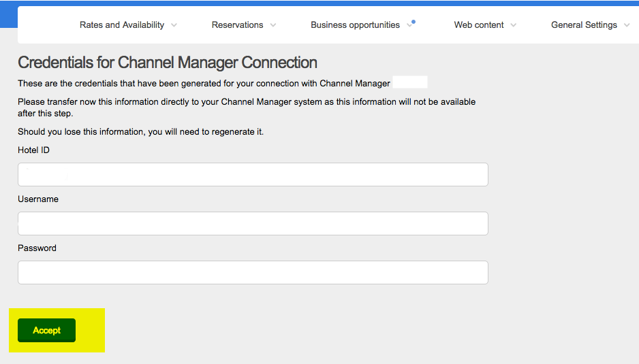Click the Credentials for Channel Manager Connection heading

coord(168,63)
